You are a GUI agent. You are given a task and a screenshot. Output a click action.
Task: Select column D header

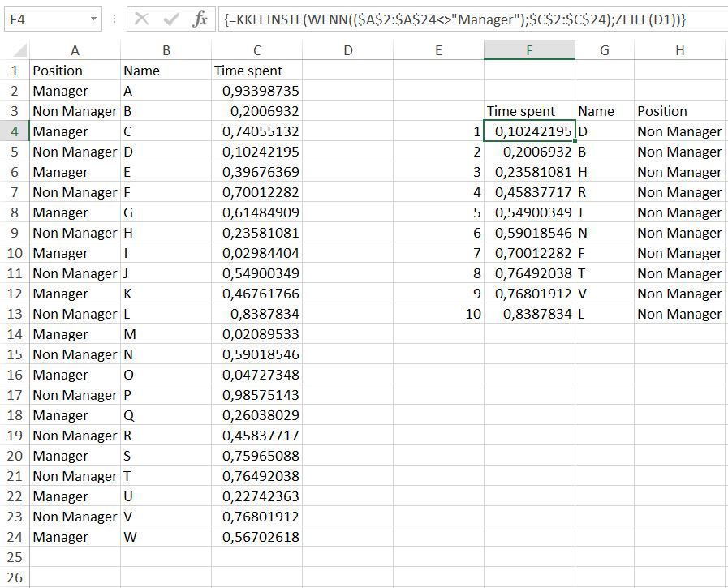click(x=347, y=50)
